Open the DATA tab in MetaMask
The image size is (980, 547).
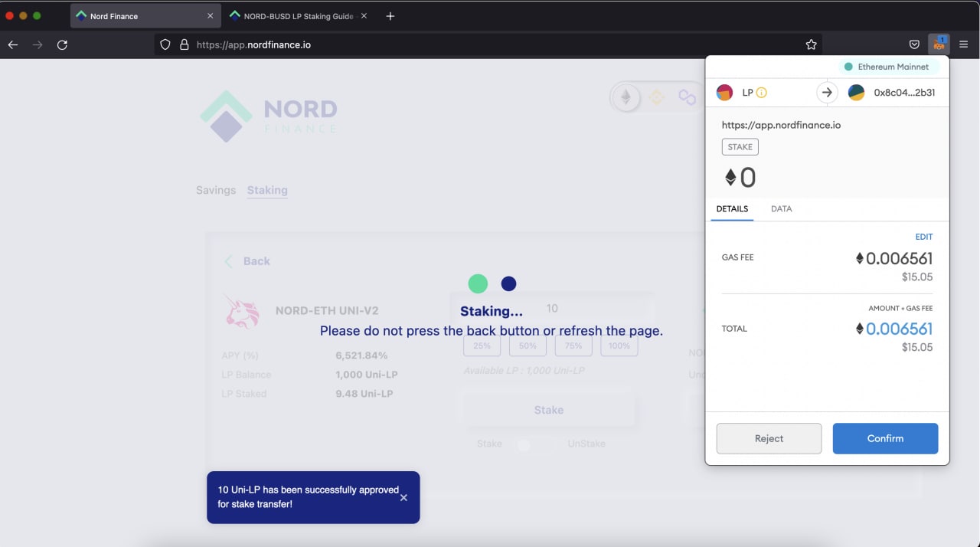782,208
